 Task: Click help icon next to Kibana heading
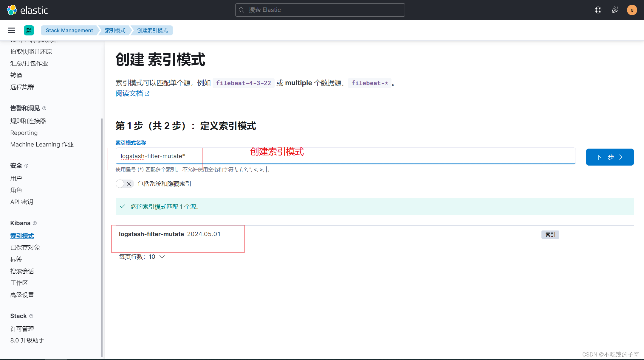point(35,223)
